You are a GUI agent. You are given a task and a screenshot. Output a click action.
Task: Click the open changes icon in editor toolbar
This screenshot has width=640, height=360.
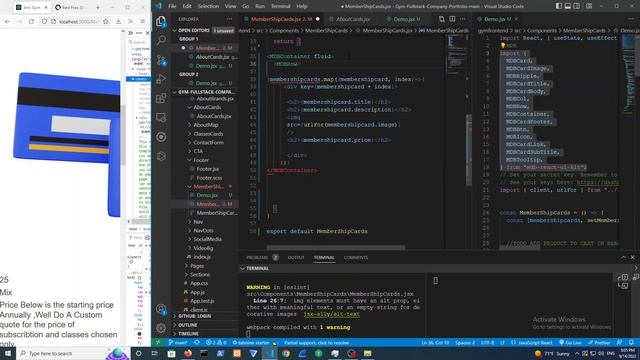tap(442, 19)
